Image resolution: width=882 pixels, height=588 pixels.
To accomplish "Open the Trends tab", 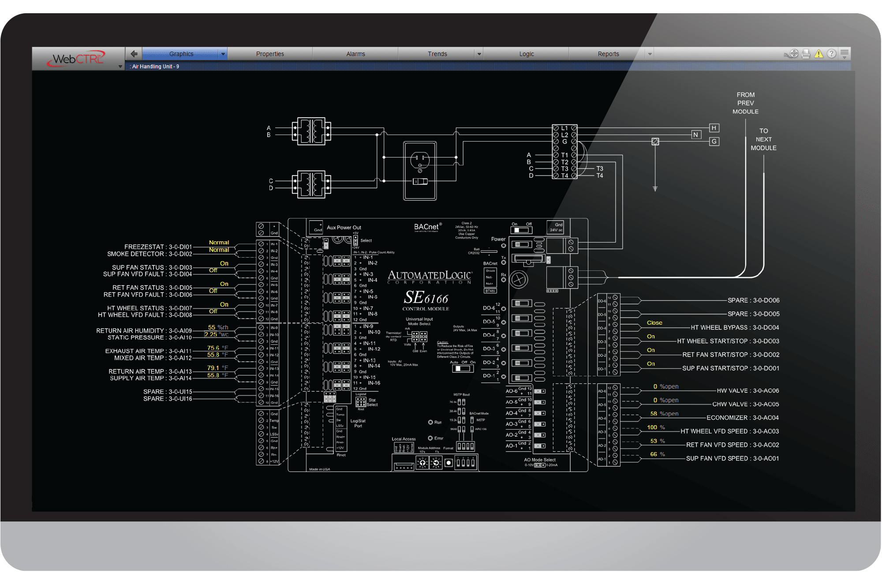I will click(437, 54).
